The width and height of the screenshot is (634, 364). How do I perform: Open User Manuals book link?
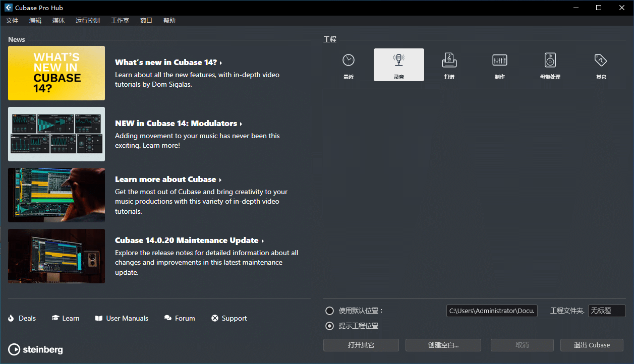pyautogui.click(x=99, y=318)
